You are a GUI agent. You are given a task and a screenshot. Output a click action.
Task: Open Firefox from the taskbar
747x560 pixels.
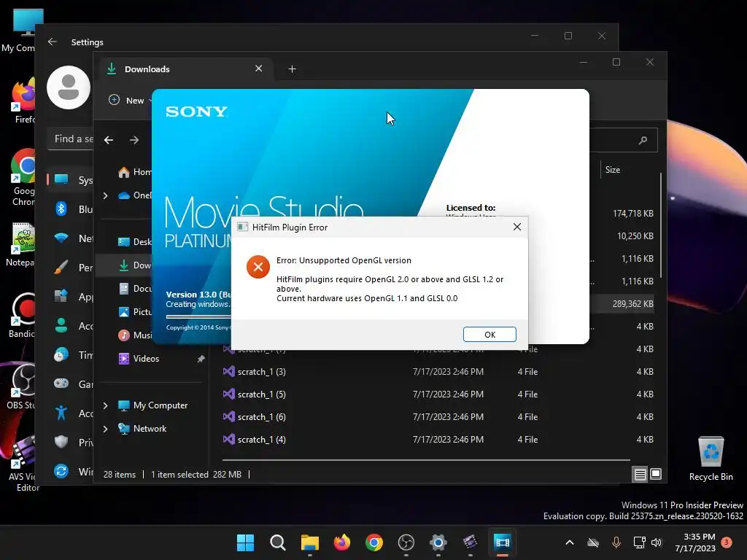pos(341,542)
